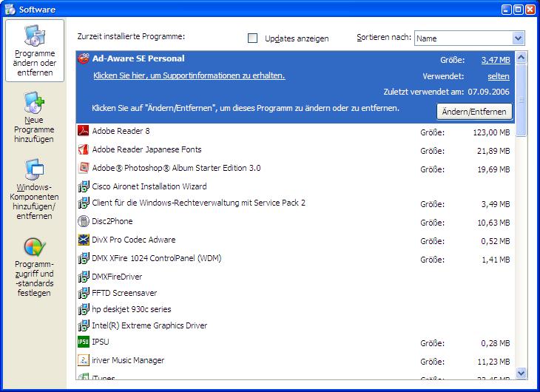Click the 11,23 MB size value
The image size is (540, 392).
pyautogui.click(x=493, y=362)
